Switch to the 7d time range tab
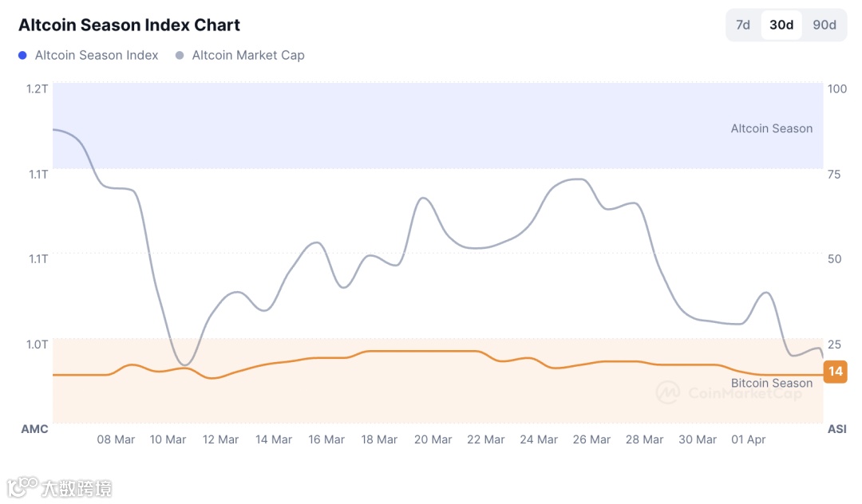Screen dimensions: 862x504 point(743,25)
